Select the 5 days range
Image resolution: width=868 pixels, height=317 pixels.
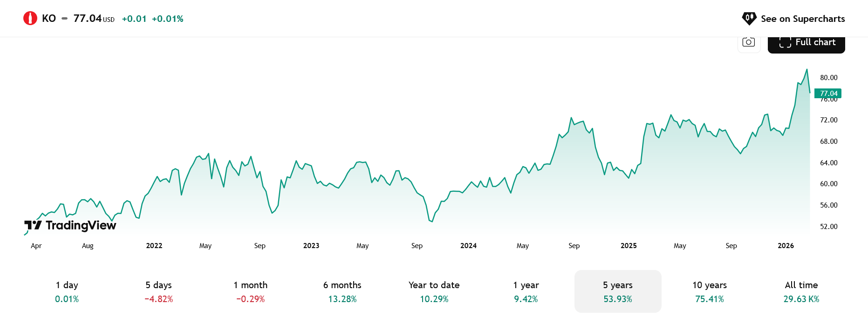coord(158,291)
